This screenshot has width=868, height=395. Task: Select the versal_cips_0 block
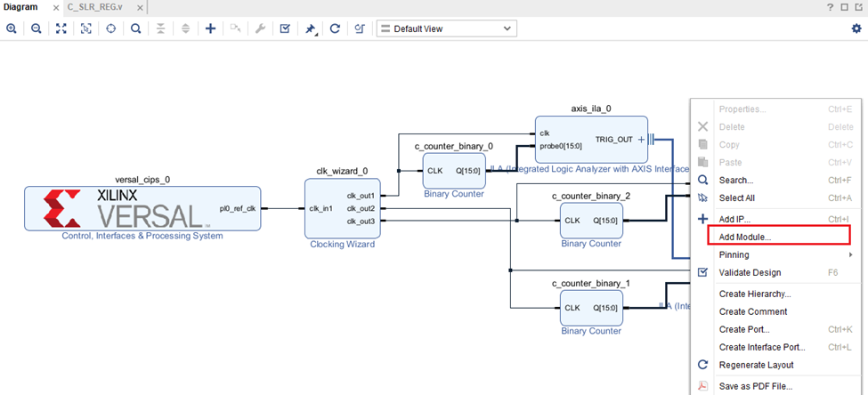coord(142,208)
